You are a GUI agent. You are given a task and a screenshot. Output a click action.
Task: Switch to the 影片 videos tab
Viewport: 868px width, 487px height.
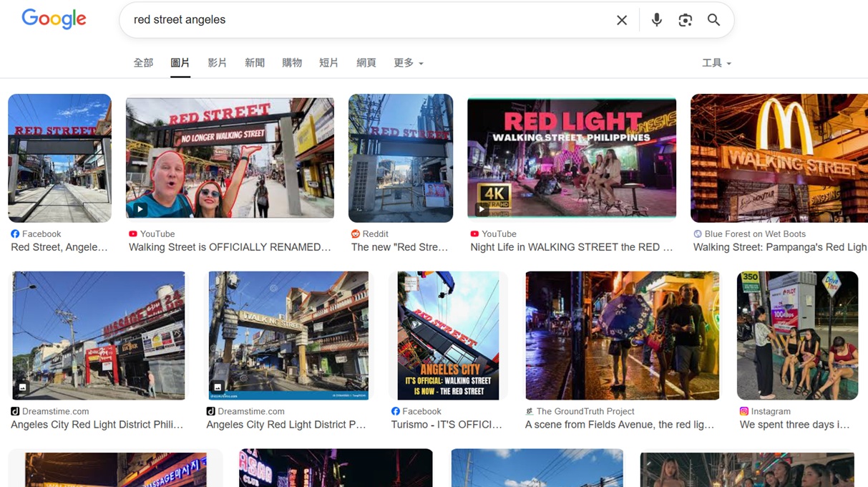click(x=218, y=63)
